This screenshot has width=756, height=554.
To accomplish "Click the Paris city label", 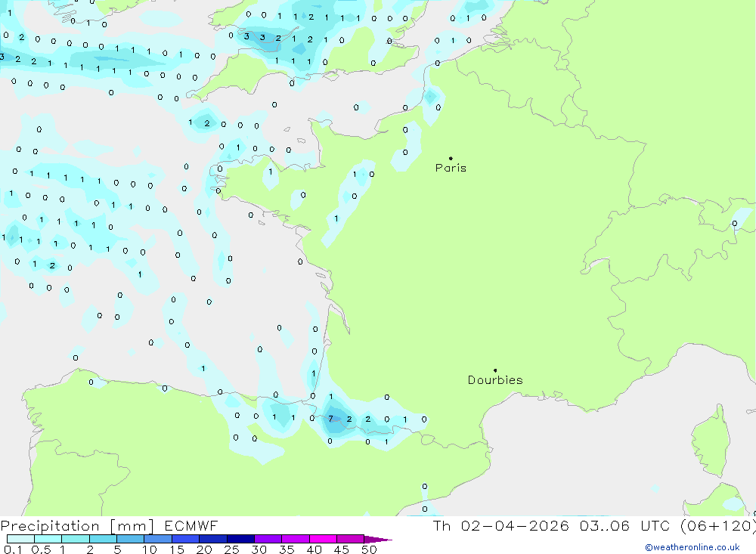I will point(451,168).
